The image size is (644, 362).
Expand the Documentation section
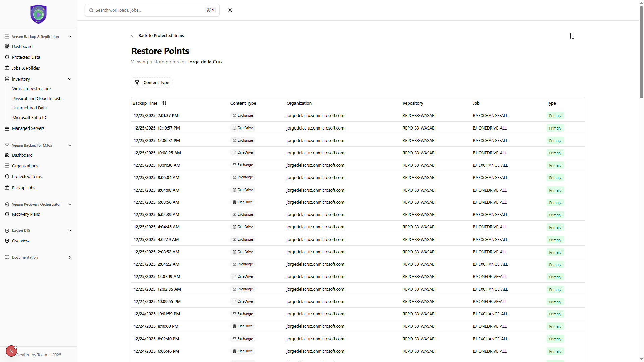[70, 257]
